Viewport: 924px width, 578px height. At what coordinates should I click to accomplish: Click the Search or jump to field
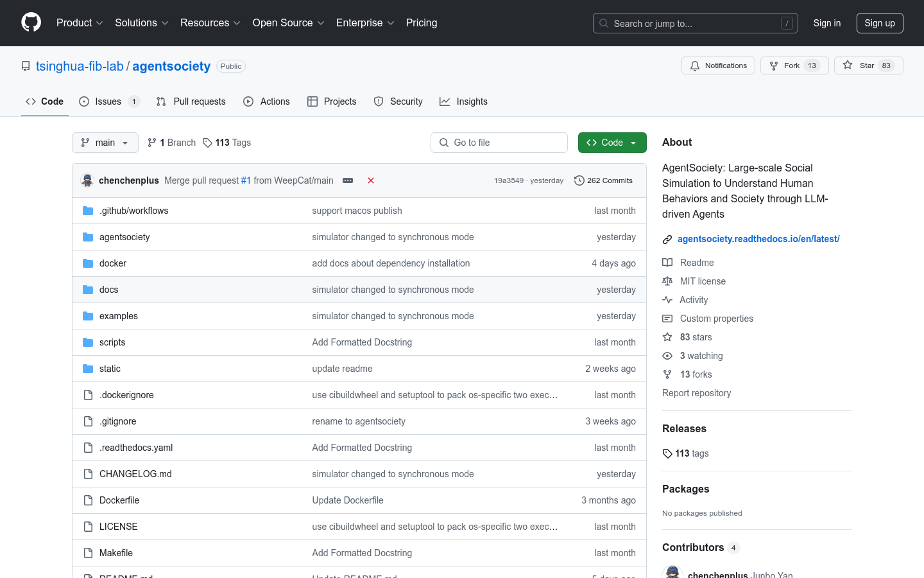point(696,23)
